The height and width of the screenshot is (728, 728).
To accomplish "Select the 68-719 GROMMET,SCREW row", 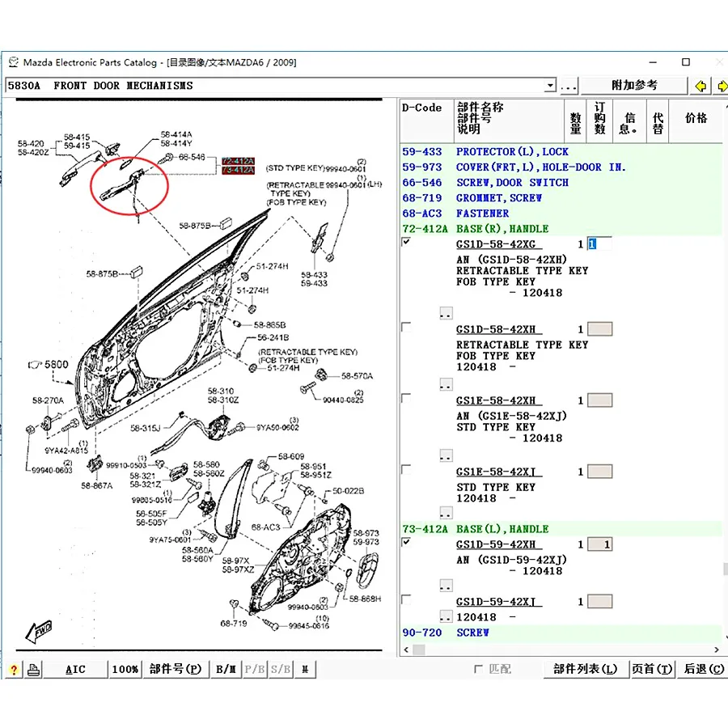I will click(x=561, y=198).
